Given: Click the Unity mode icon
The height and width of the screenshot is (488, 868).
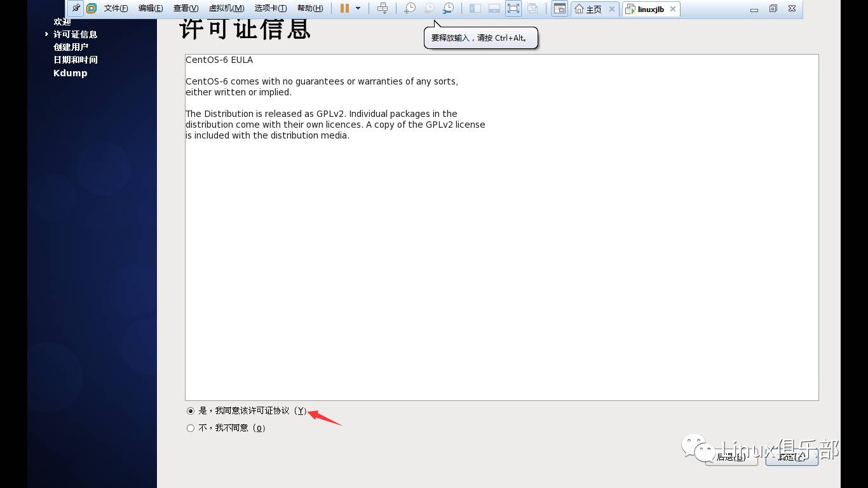Looking at the screenshot, I should [x=532, y=8].
